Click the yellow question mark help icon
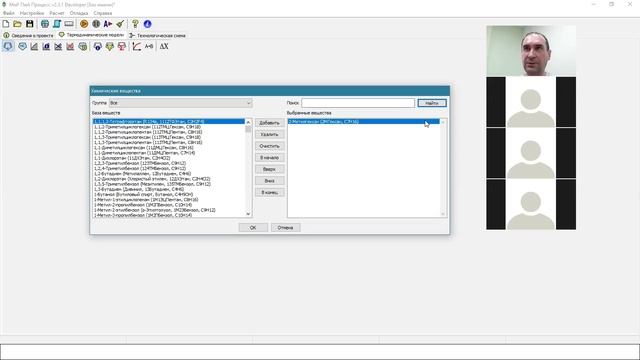The width and height of the screenshot is (640, 360). tap(135, 24)
